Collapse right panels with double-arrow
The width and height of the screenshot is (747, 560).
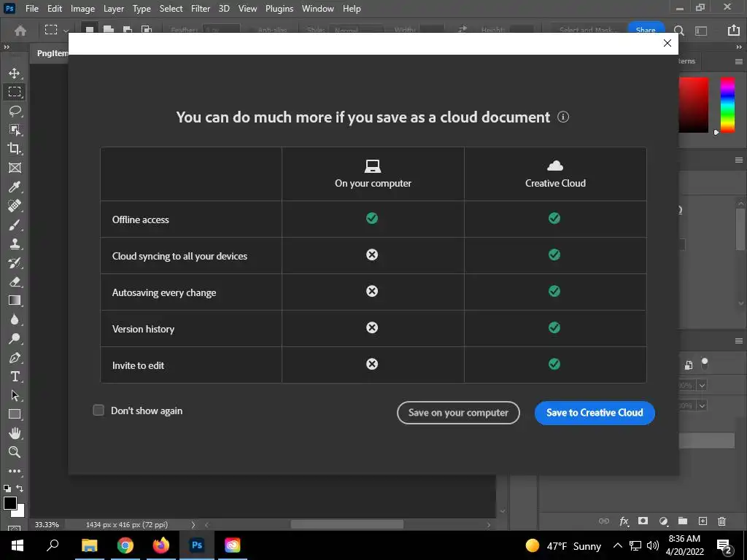pos(739,47)
